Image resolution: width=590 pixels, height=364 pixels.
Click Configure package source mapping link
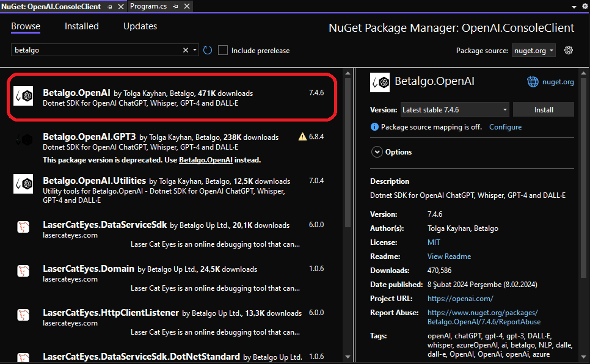pos(505,127)
